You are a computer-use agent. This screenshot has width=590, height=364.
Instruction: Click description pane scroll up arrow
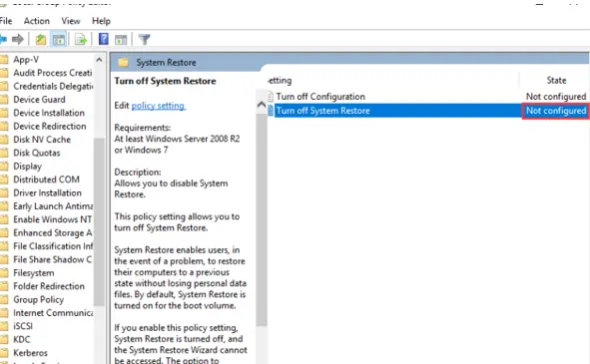point(262,105)
